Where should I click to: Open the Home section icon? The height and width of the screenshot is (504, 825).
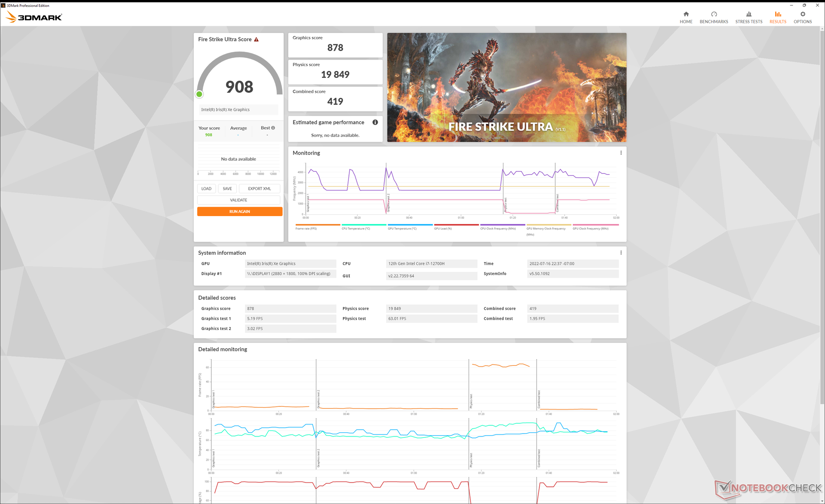[686, 15]
